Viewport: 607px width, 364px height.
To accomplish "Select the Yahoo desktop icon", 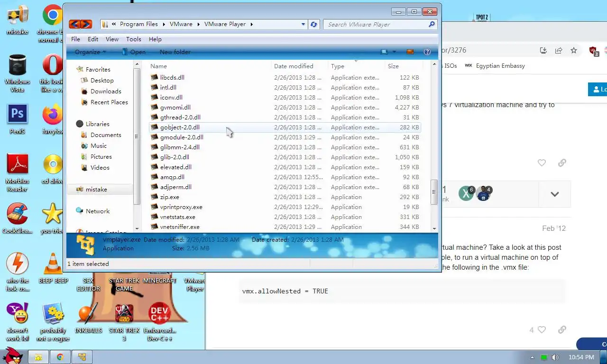I will tap(17, 322).
